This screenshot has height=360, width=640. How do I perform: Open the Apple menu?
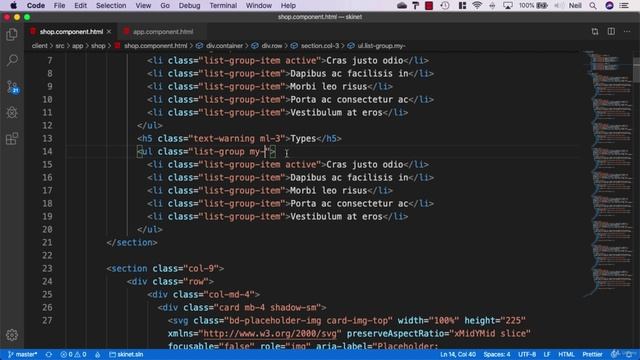(13, 6)
